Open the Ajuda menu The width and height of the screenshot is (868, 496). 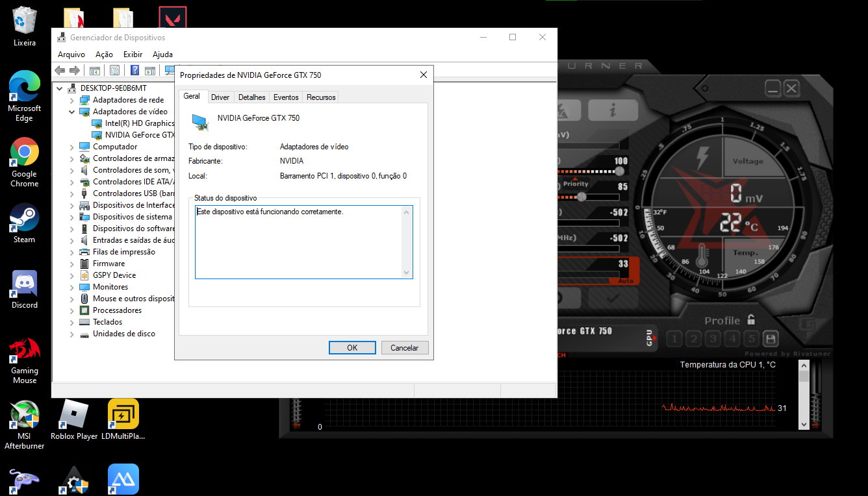pos(162,55)
